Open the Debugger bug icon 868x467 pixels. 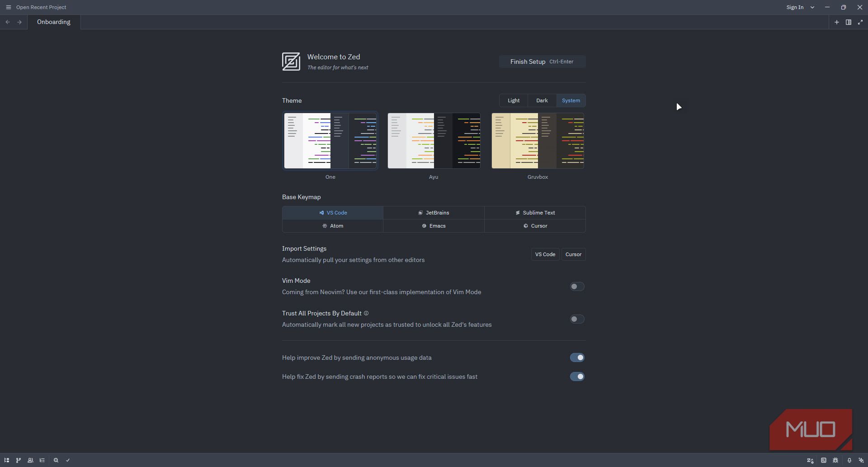click(x=835, y=460)
